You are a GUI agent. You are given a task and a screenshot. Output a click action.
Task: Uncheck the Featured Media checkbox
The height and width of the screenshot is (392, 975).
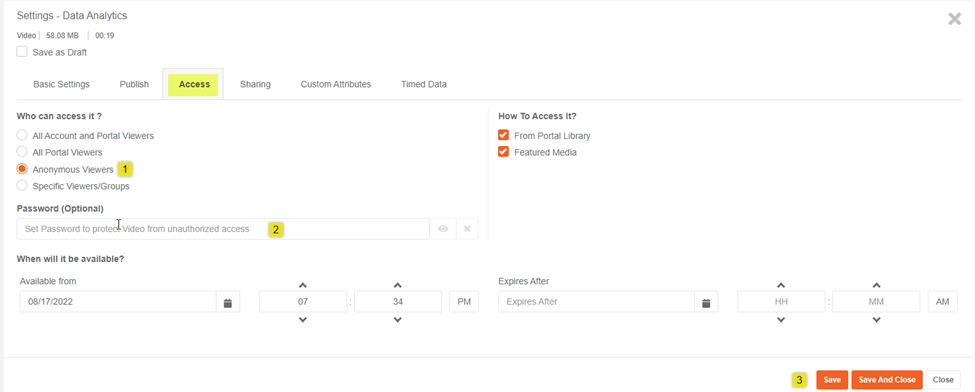tap(504, 152)
